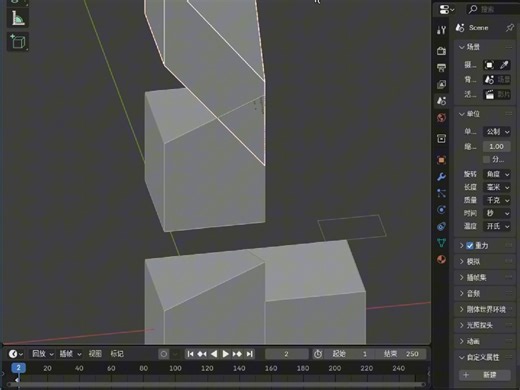This screenshot has height=390, width=520.
Task: Click the current frame field showing 2
Action: click(287, 354)
